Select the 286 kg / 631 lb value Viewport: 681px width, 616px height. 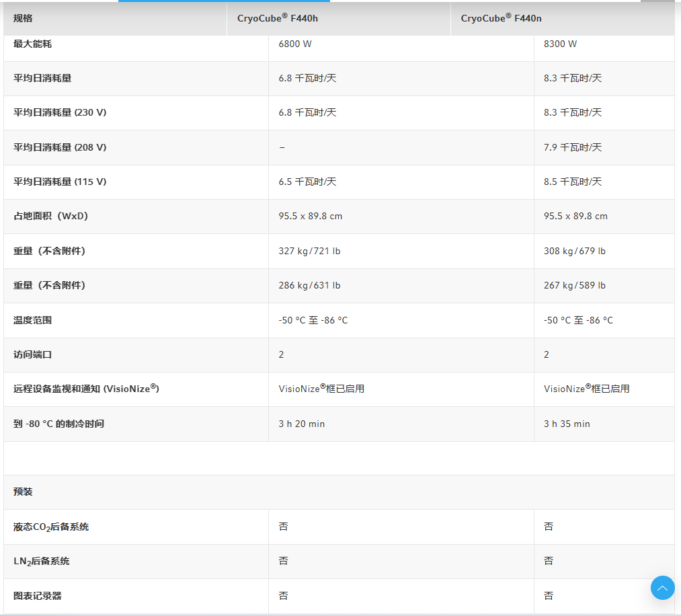[310, 285]
